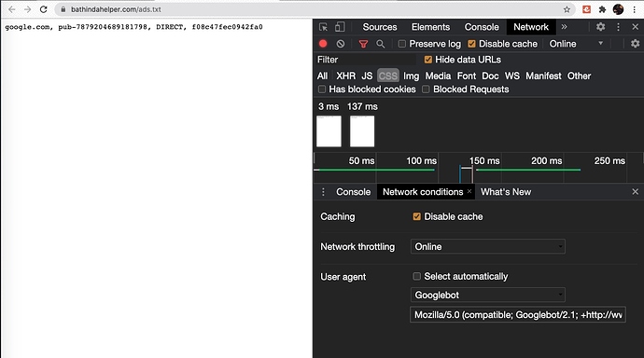644x358 pixels.
Task: Uncheck Disable cache under Caching
Action: [416, 216]
